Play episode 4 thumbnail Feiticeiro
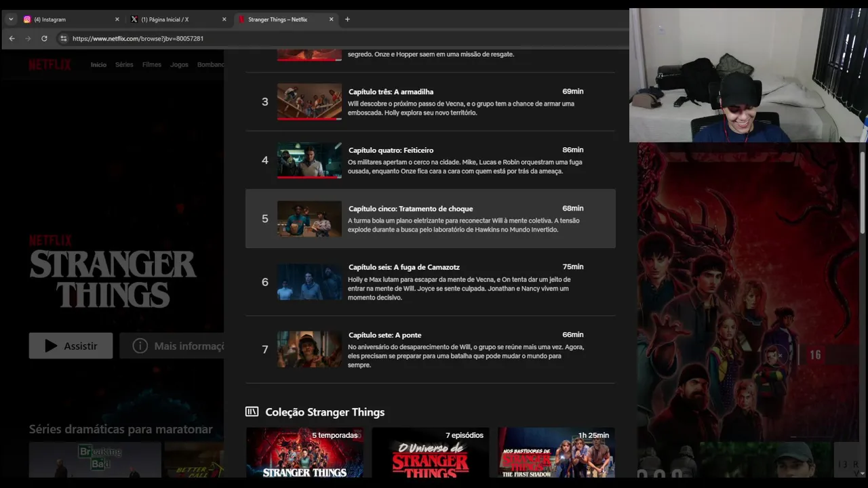 tap(309, 160)
